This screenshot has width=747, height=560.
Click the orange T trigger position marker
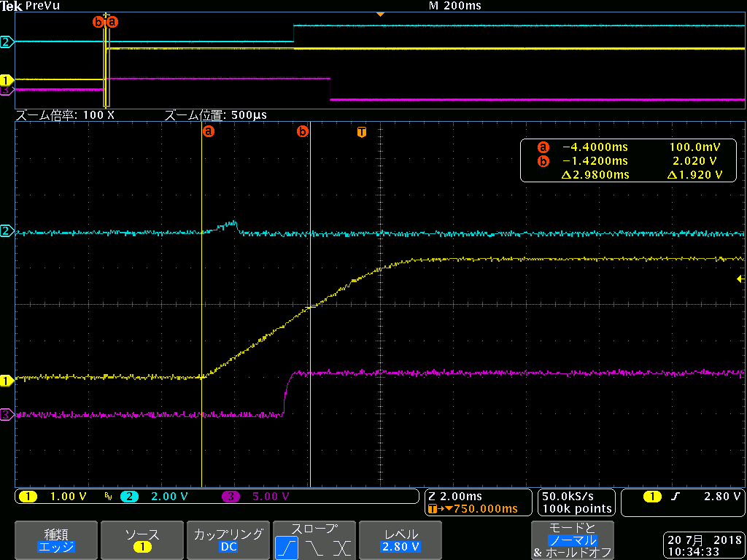362,132
